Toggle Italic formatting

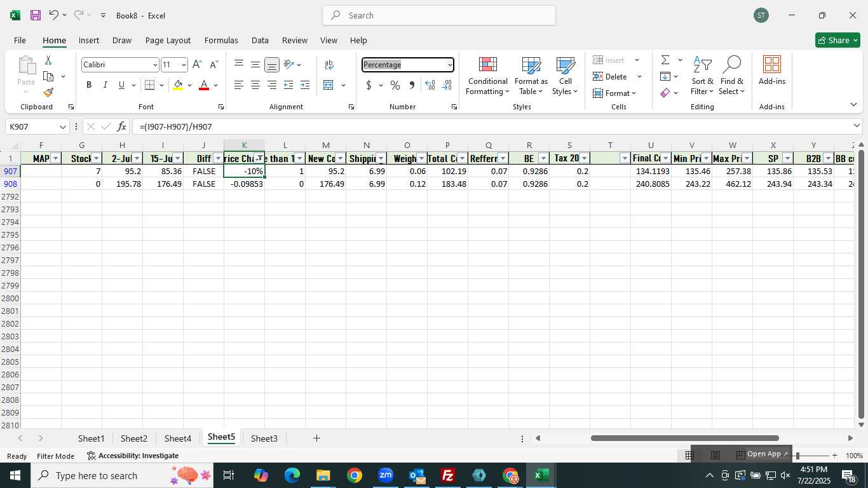(105, 85)
